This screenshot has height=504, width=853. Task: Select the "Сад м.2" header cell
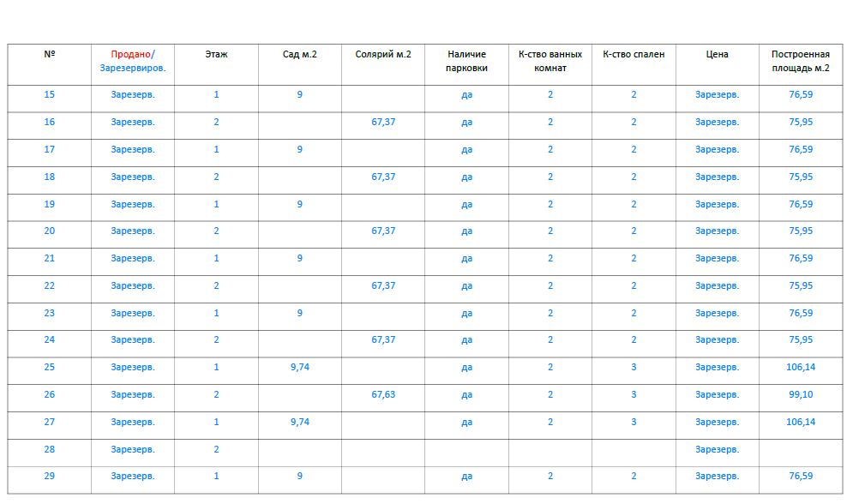coord(300,54)
